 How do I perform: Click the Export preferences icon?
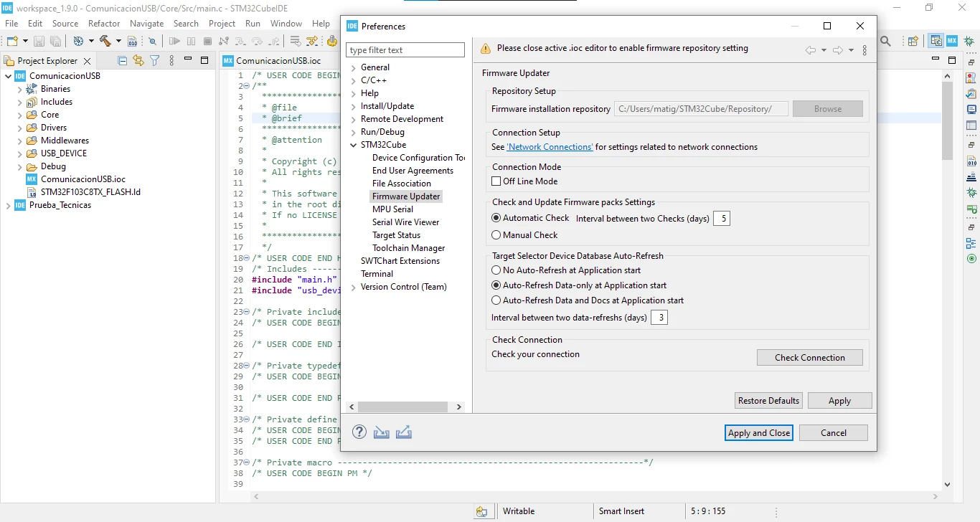pyautogui.click(x=404, y=432)
